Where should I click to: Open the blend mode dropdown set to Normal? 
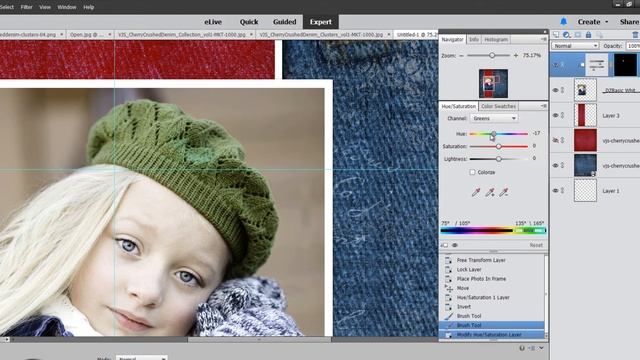575,46
